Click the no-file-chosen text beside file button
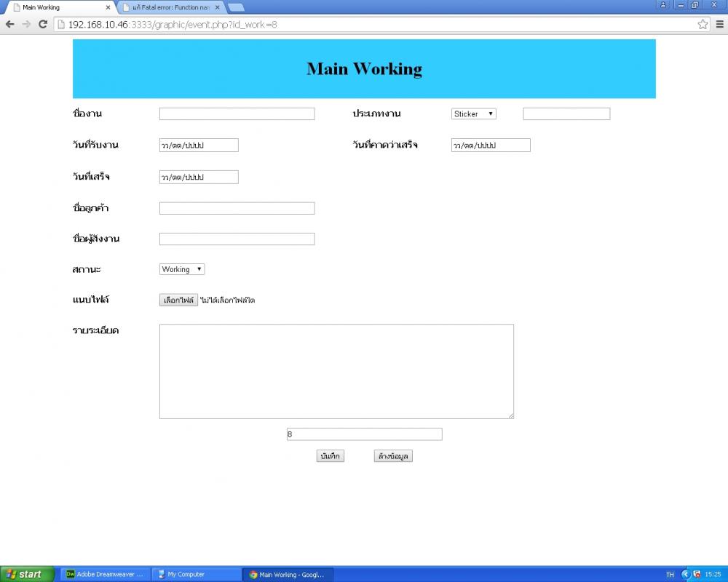 (x=227, y=300)
